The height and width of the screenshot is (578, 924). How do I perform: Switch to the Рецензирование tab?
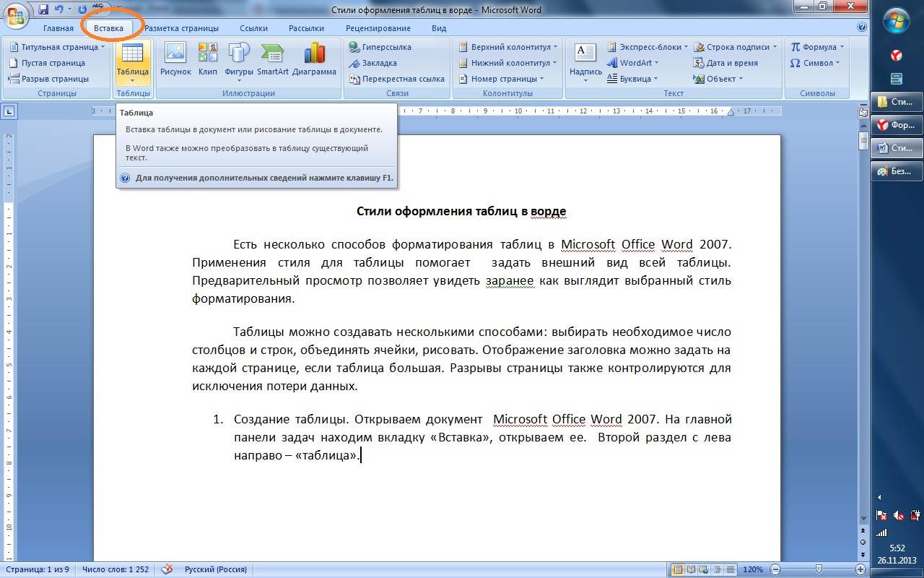click(378, 28)
